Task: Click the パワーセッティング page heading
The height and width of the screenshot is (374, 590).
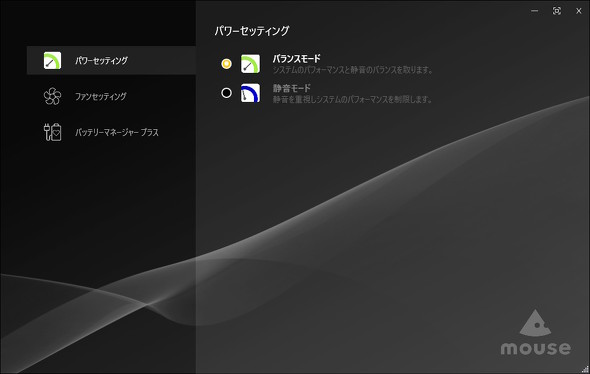Action: coord(252,31)
